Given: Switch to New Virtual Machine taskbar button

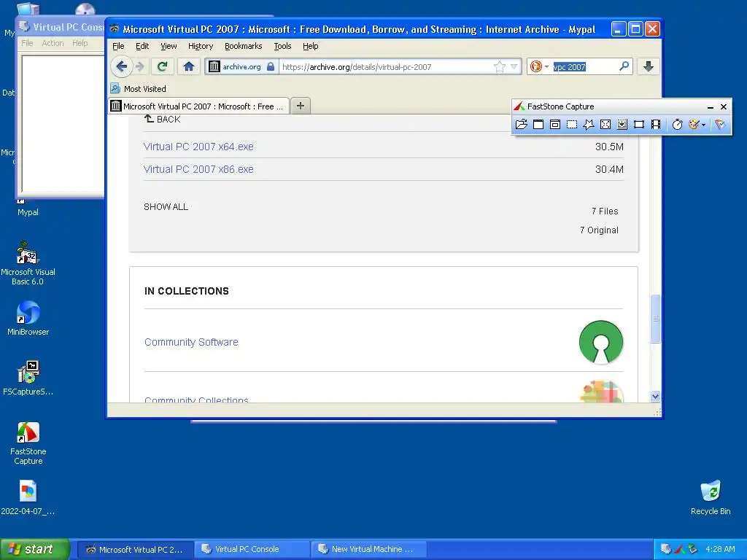Looking at the screenshot, I should click(x=368, y=549).
